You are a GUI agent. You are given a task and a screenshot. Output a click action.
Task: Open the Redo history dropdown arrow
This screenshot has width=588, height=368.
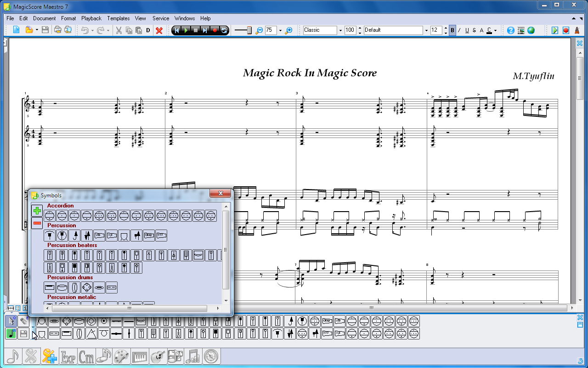(x=108, y=30)
